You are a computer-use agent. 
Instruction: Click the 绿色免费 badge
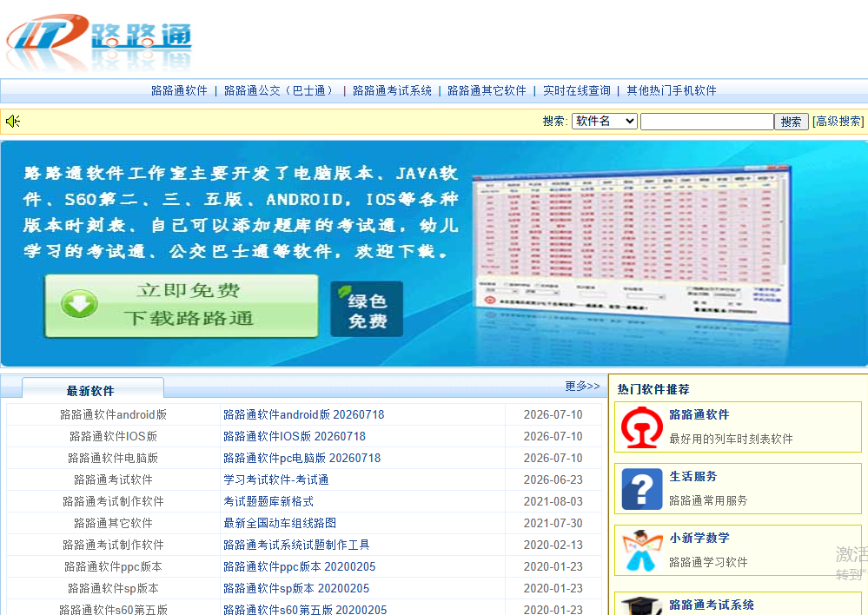(367, 309)
